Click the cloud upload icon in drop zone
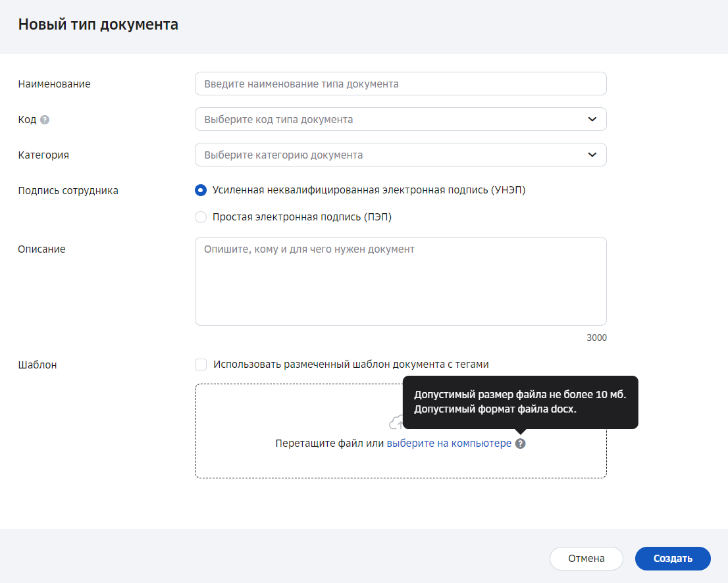Viewport: 728px width, 583px height. tap(396, 422)
